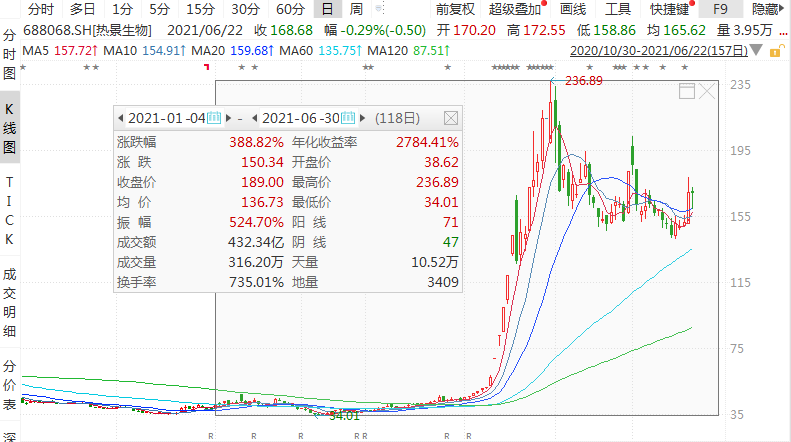Image resolution: width=791 pixels, height=442 pixels.
Task: Open 分价表 in left sidebar
Action: pyautogui.click(x=9, y=384)
